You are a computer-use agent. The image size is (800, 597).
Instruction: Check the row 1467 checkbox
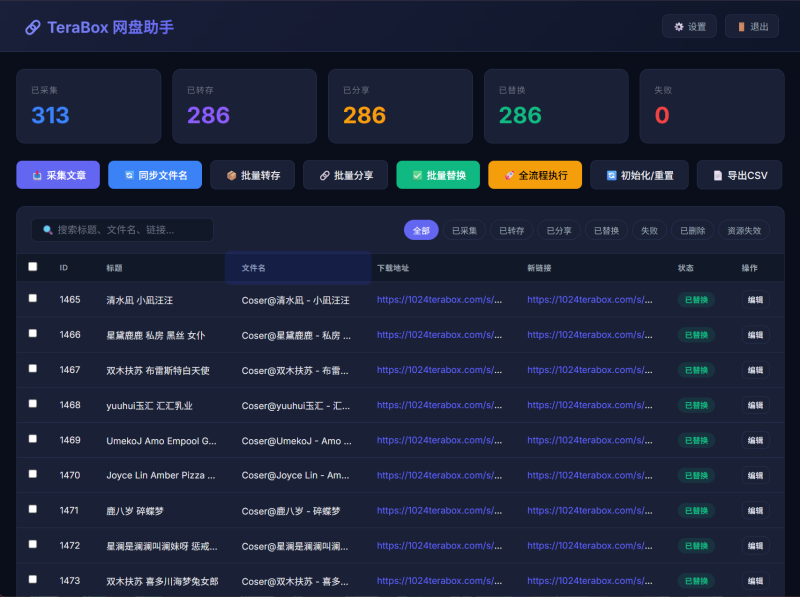pyautogui.click(x=33, y=368)
